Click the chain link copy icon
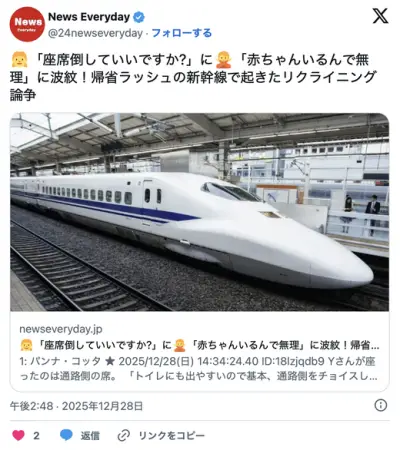 [x=124, y=435]
